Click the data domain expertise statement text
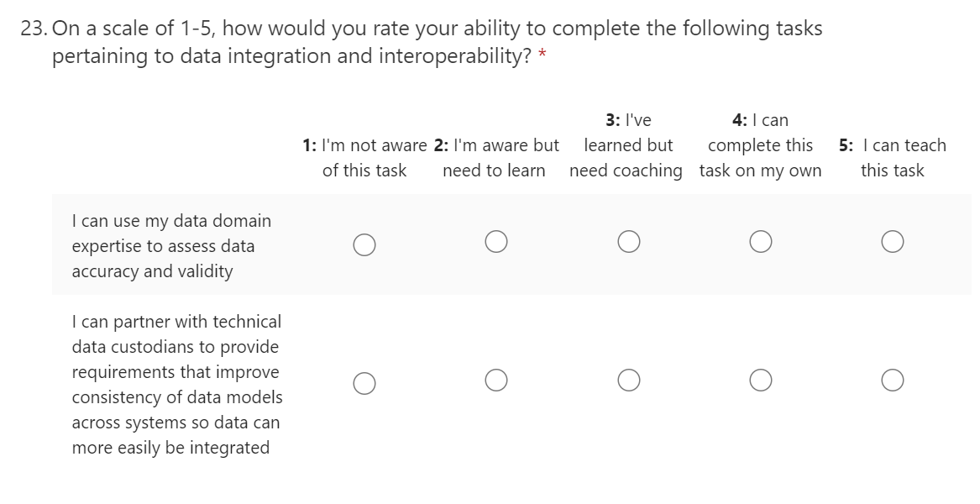Viewport: 980px width, 504px height. (x=171, y=246)
